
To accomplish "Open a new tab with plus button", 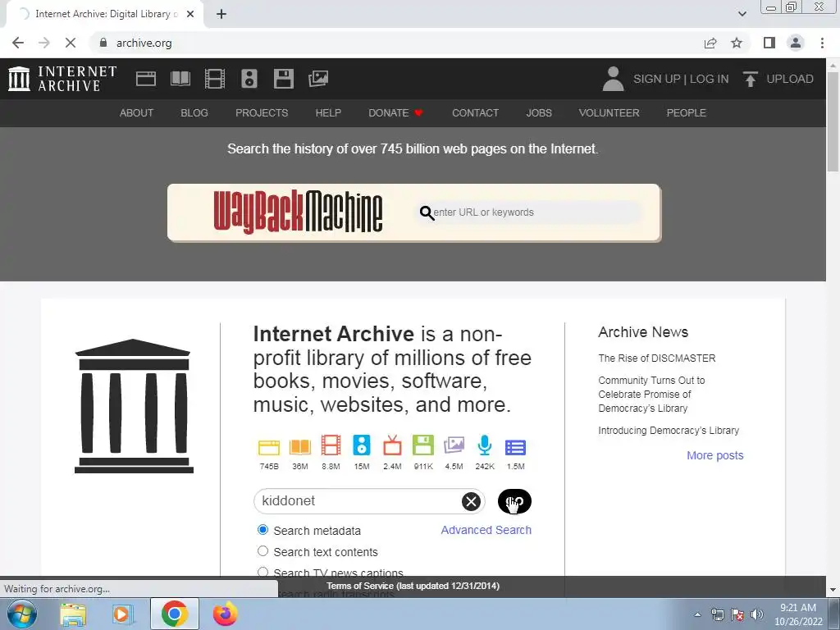I will click(x=221, y=14).
